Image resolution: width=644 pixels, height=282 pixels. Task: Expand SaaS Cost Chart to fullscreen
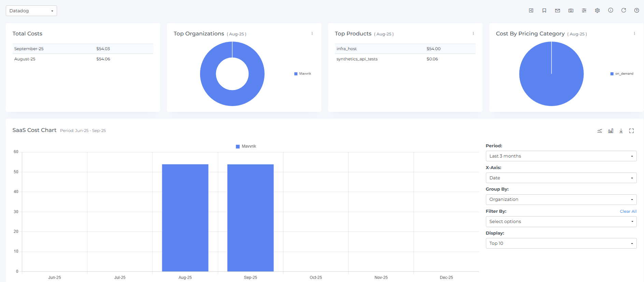pyautogui.click(x=631, y=131)
